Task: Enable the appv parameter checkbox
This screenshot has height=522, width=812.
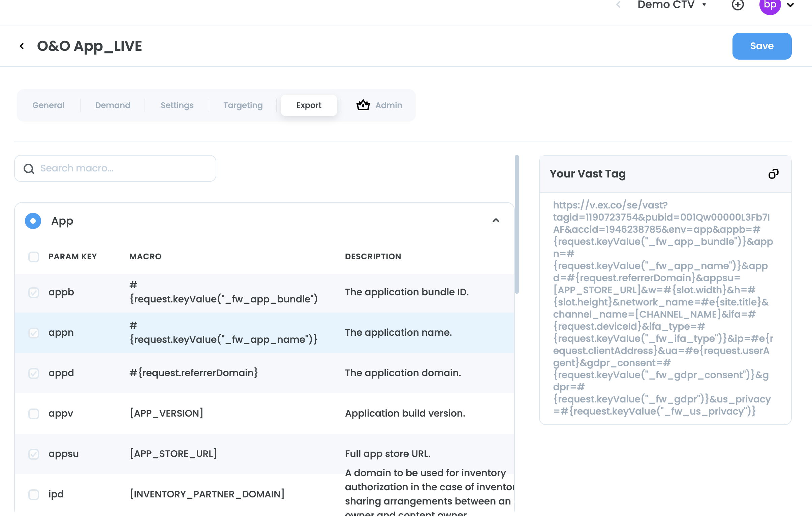Action: pyautogui.click(x=34, y=414)
